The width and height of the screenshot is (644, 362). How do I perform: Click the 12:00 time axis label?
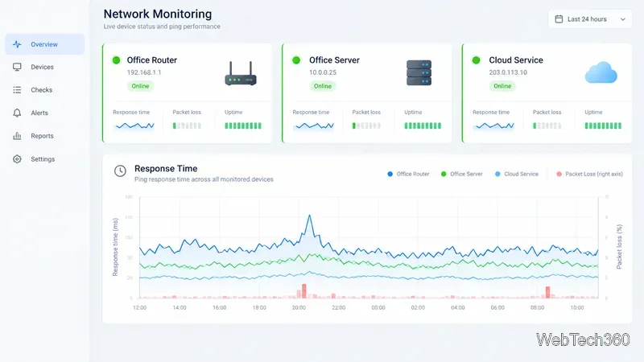139,308
